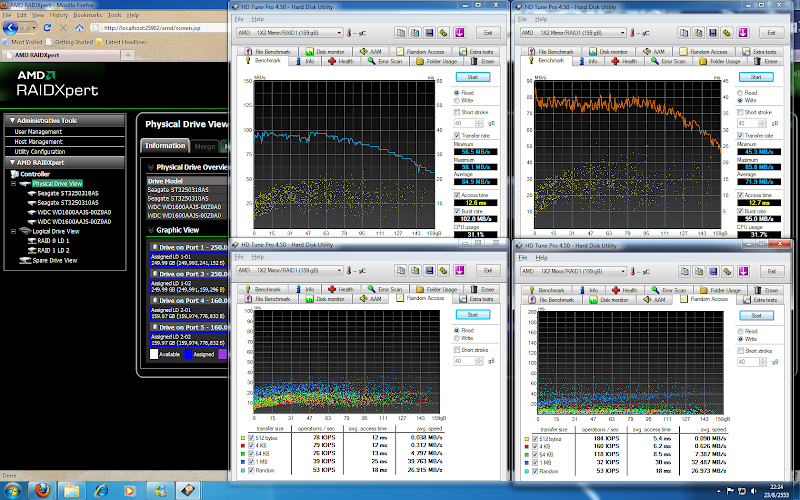Viewport: 800px width, 500px height.
Task: Toggle Access time checkbox in orange write benchmark
Action: [x=739, y=193]
